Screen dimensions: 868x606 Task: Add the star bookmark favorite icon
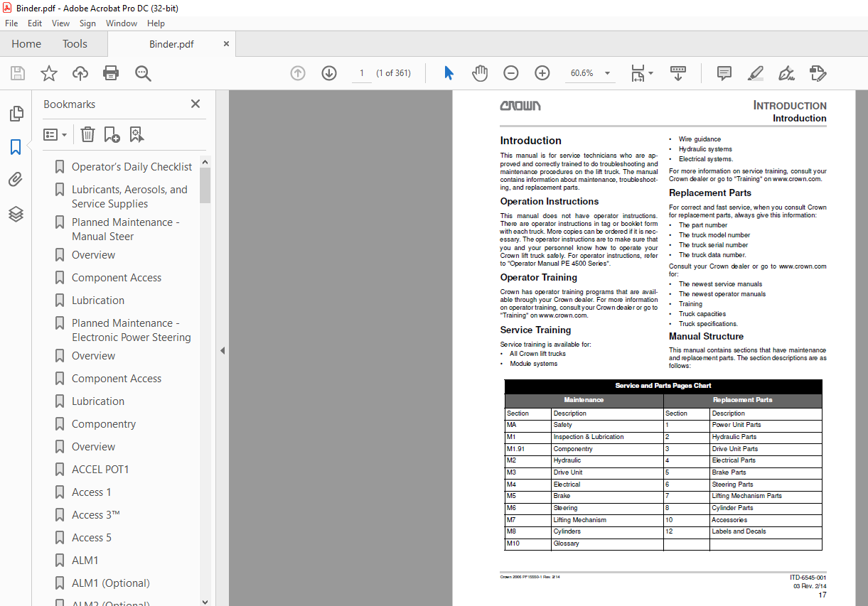[48, 73]
